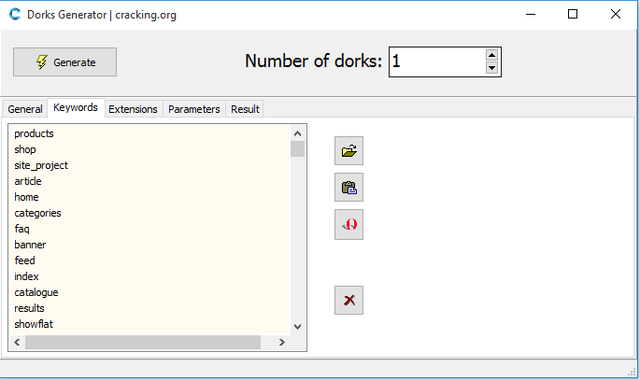Screen dimensions: 640x379
Task: Click the red Opera-style icon button
Action: click(349, 224)
